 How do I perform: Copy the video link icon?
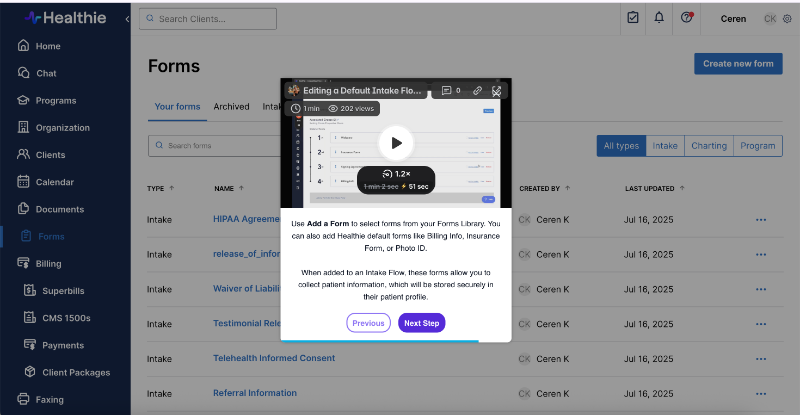tap(477, 90)
